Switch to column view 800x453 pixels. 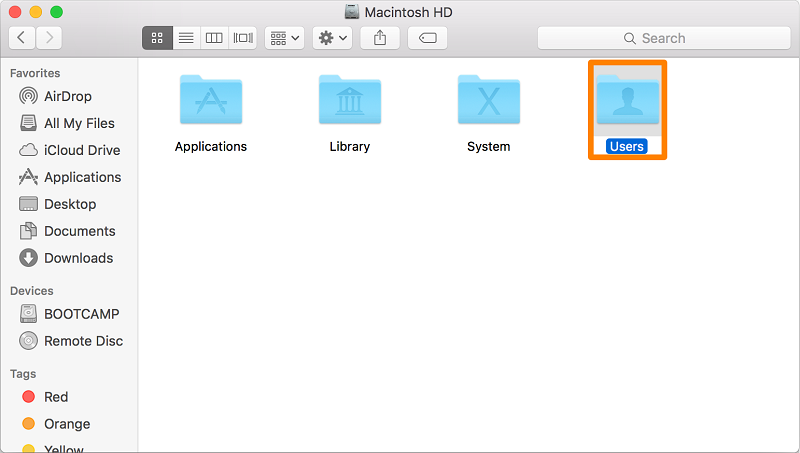click(213, 38)
